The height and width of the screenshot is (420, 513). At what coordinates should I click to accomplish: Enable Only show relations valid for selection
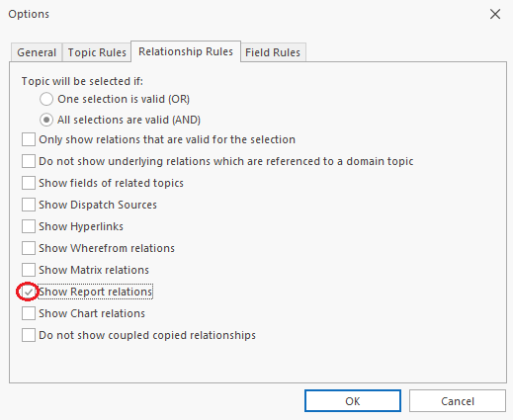pos(29,139)
